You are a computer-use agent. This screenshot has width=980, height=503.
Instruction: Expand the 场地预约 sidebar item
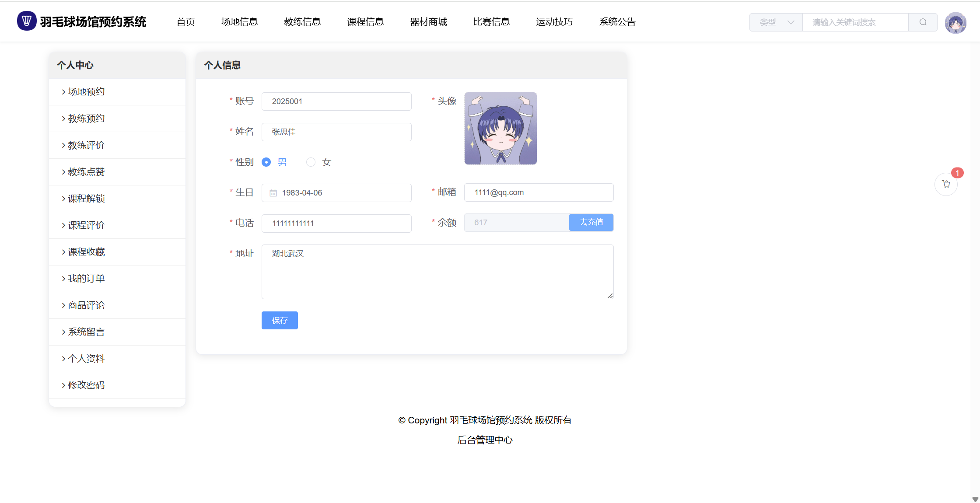[x=86, y=92]
